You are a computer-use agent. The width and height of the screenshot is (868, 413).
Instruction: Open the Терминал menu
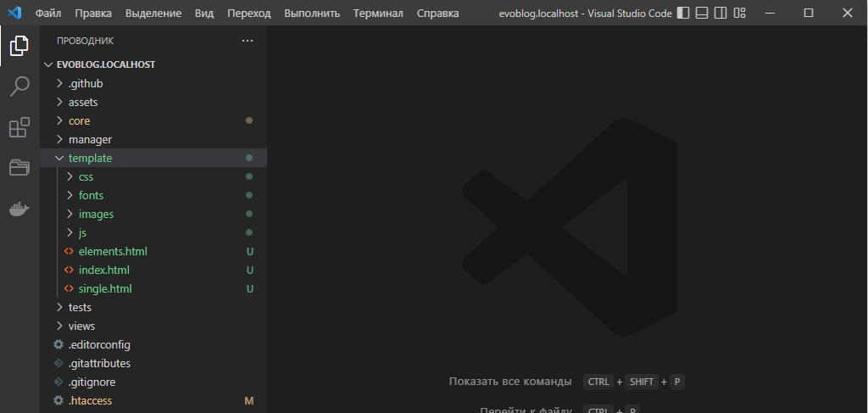click(378, 14)
